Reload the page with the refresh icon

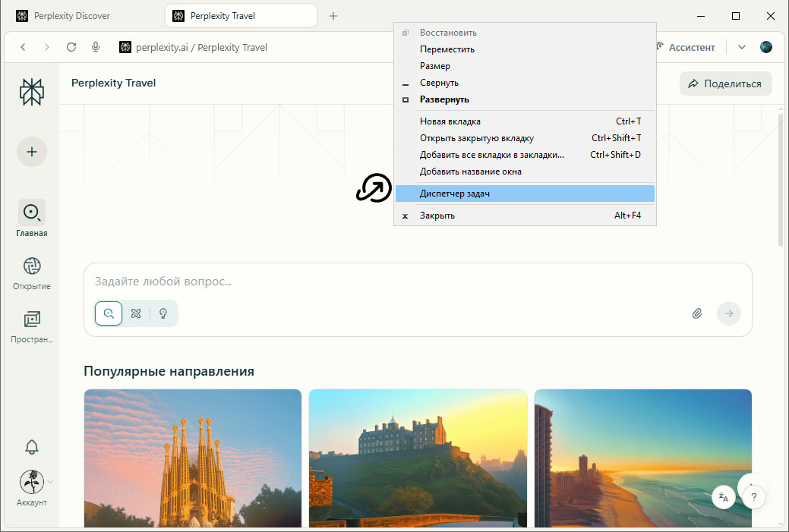(71, 47)
